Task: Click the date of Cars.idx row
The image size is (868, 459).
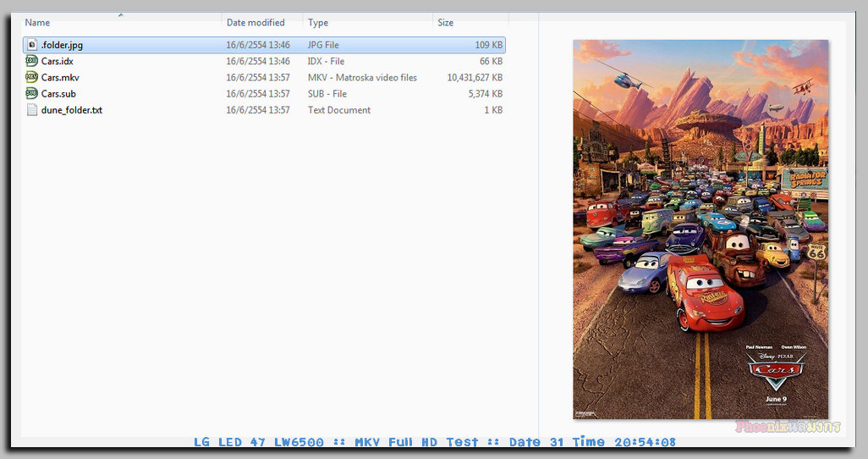Action: (258, 61)
